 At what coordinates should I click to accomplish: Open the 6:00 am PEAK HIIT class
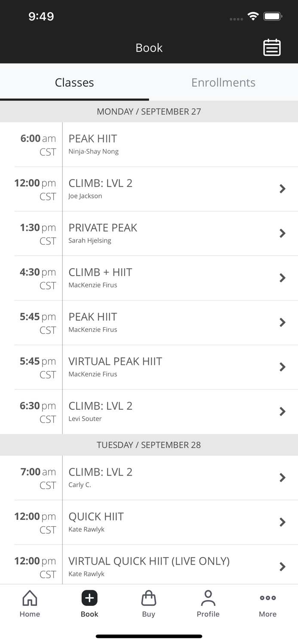pyautogui.click(x=149, y=144)
